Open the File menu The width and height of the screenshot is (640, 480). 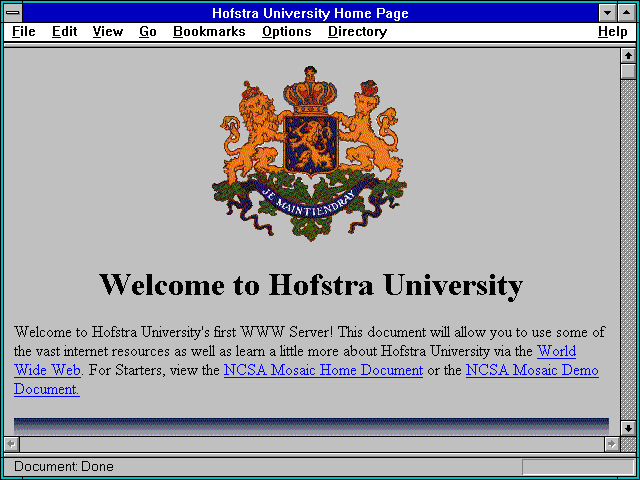(24, 32)
